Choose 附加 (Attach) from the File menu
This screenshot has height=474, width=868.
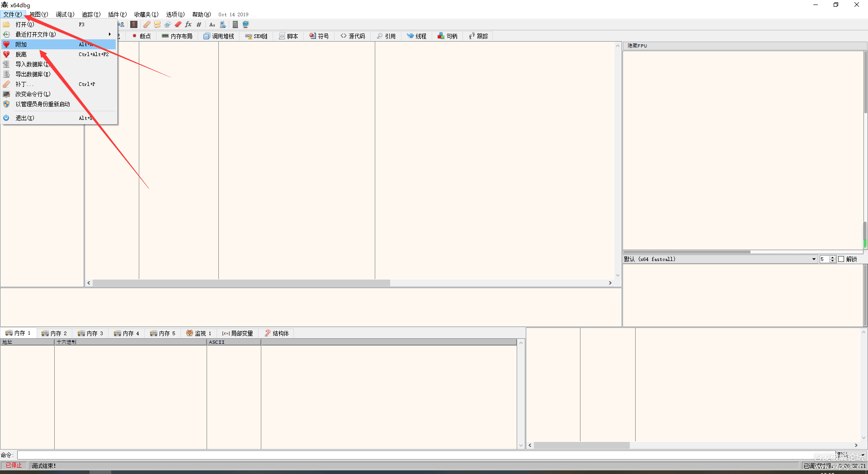(59, 44)
